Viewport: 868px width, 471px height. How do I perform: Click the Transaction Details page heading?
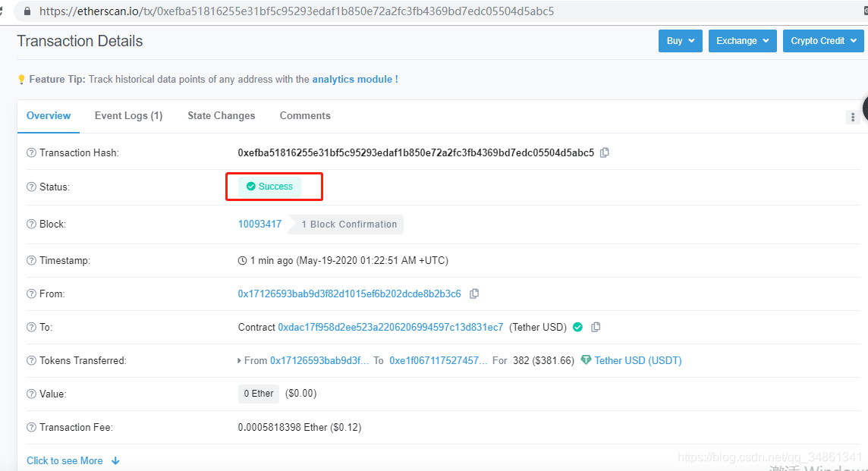[x=80, y=41]
